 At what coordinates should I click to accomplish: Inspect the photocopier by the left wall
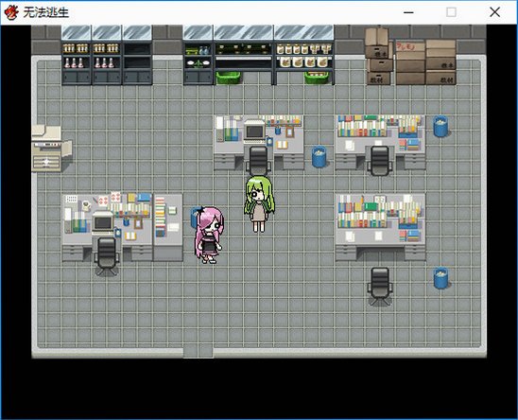[x=51, y=149]
